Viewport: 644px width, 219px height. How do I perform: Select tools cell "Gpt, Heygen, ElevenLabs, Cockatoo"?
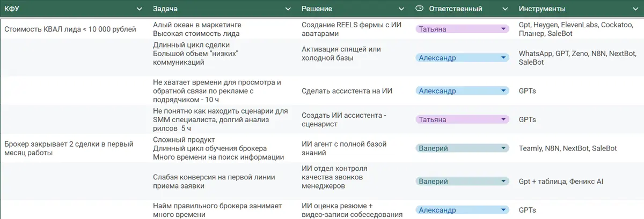pyautogui.click(x=580, y=29)
